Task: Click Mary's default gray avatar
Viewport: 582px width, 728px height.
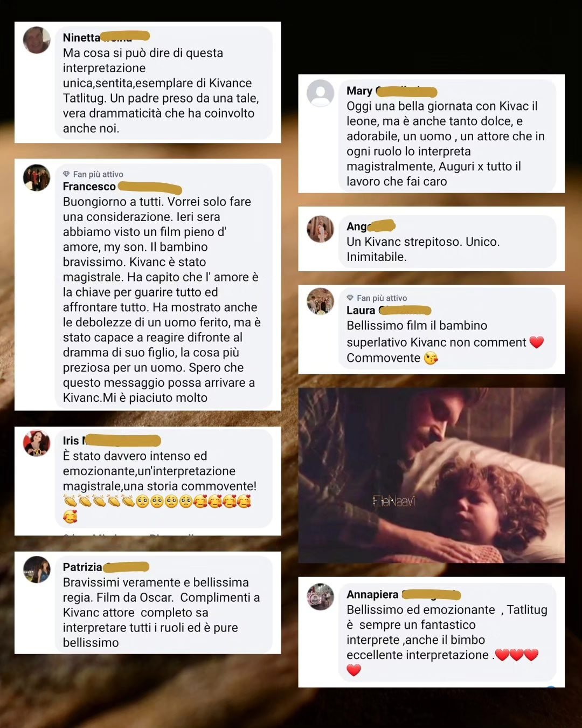Action: (320, 93)
